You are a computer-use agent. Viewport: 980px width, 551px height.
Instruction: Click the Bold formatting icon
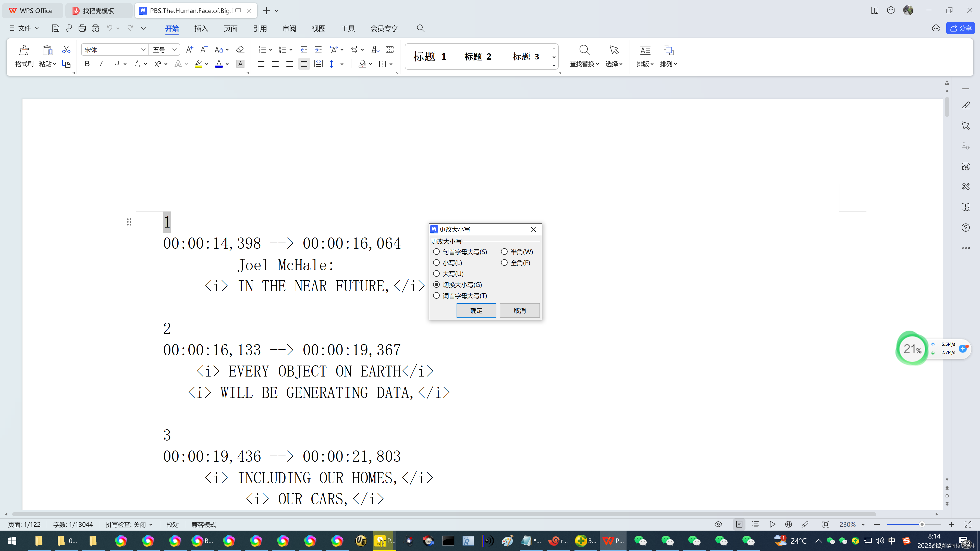87,64
